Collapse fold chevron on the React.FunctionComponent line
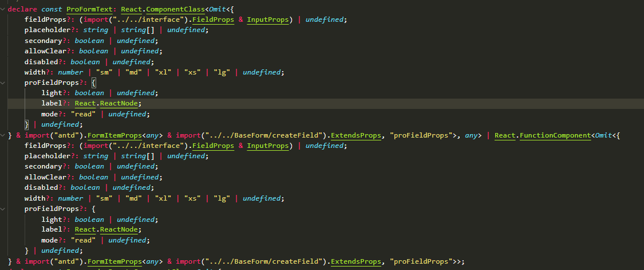The height and width of the screenshot is (270, 644). [3, 135]
